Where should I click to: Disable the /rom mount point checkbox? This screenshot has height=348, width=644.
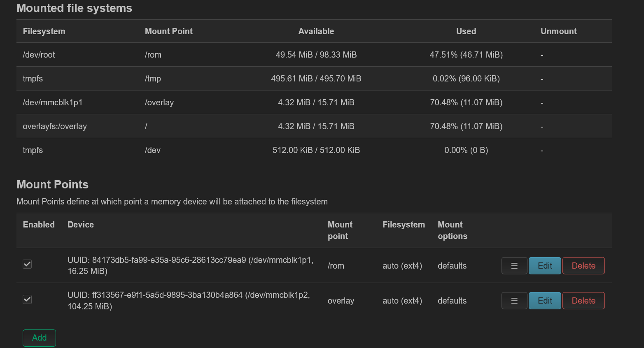(27, 264)
